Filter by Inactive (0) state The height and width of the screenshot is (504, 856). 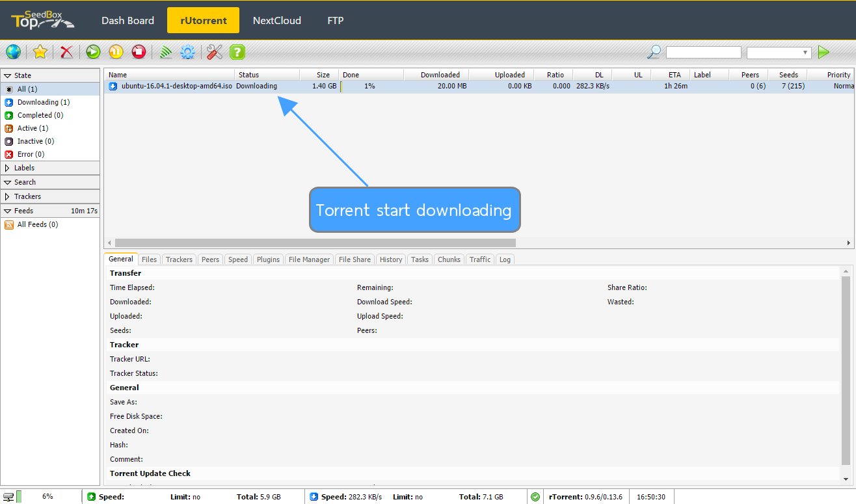pyautogui.click(x=50, y=141)
